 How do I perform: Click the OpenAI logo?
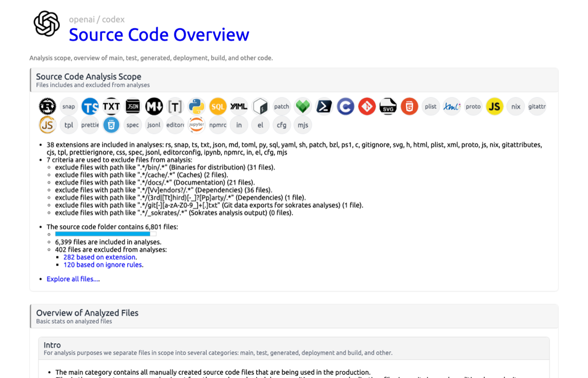[47, 24]
